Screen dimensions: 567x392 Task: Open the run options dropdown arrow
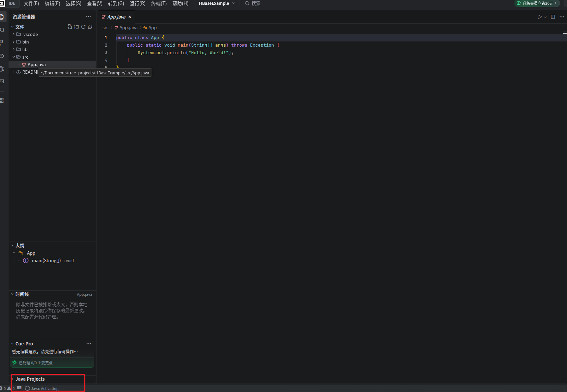[x=545, y=17]
